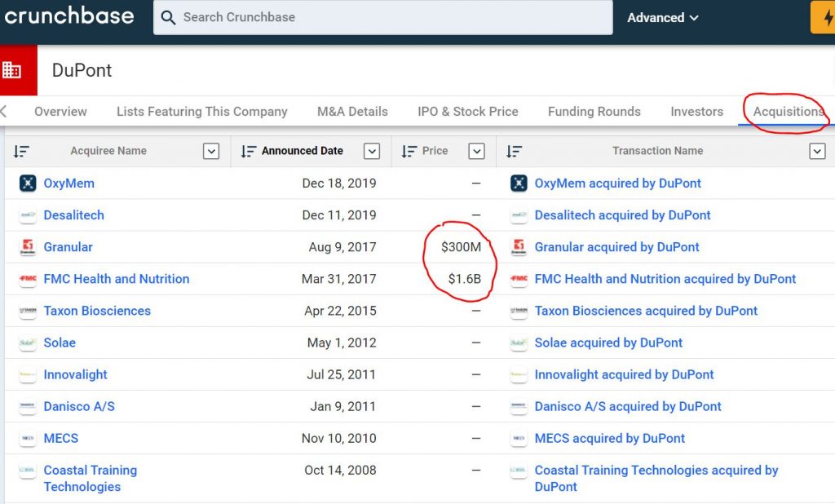Switch to the Funding Rounds tab
835x504 pixels.
click(594, 112)
